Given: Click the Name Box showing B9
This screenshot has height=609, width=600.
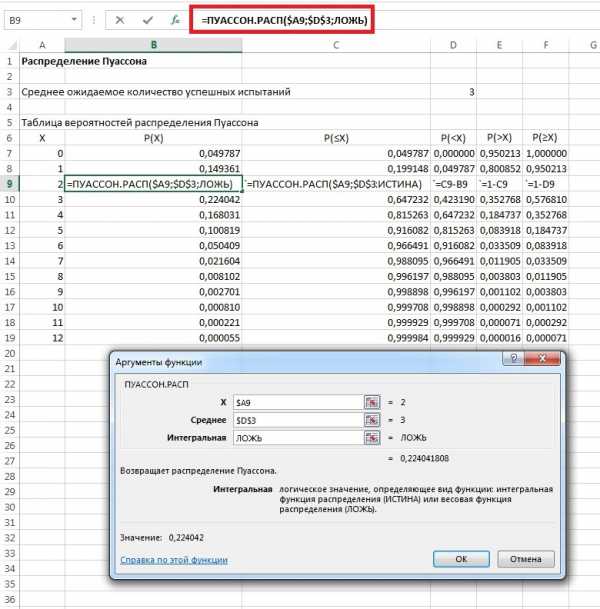Looking at the screenshot, I should (35, 19).
